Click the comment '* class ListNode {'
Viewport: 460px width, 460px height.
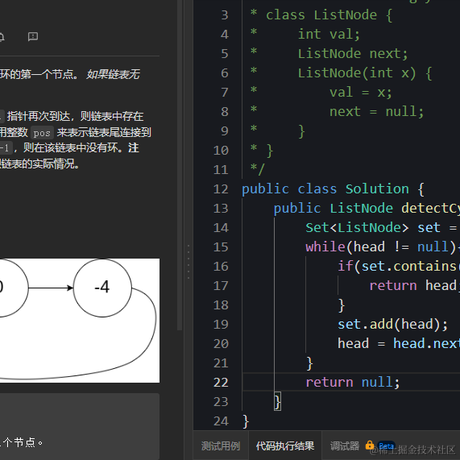click(x=322, y=15)
